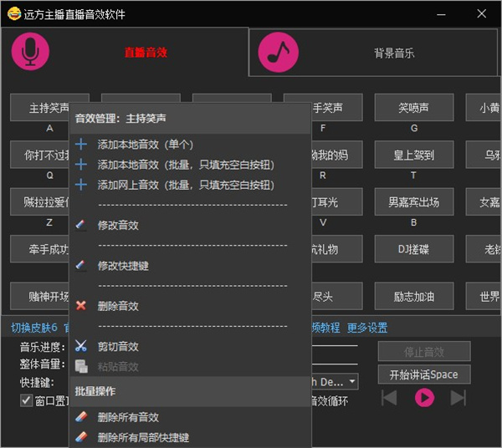502x448 pixels.
Task: Click the 主持笑声 sound button
Action: (39, 108)
